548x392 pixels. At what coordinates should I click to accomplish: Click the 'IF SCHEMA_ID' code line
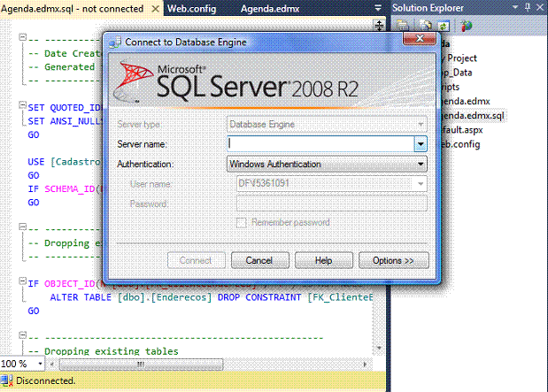click(x=65, y=189)
